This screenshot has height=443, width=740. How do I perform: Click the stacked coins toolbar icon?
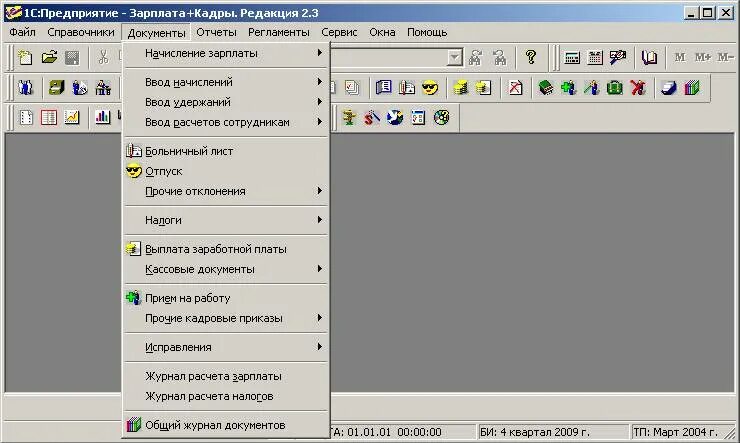pyautogui.click(x=461, y=88)
